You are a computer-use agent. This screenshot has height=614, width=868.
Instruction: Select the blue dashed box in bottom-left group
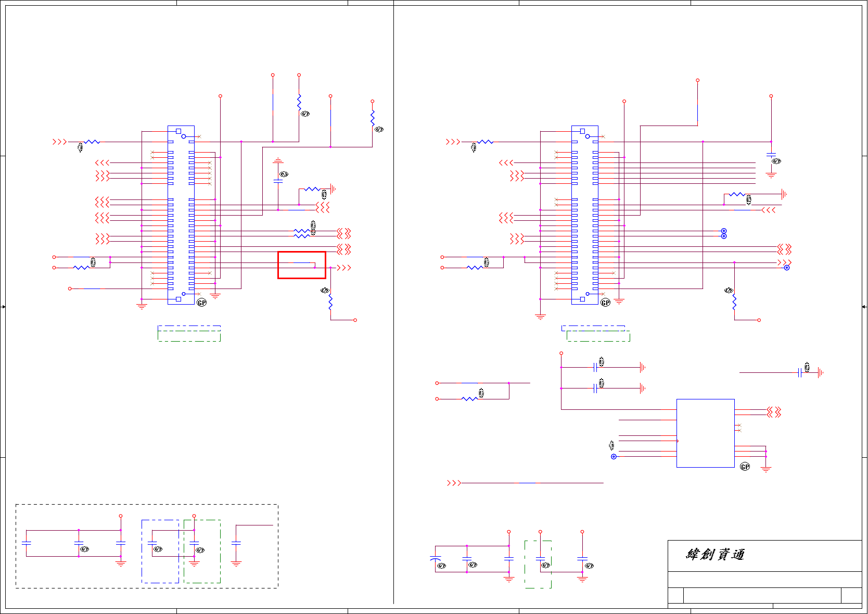160,552
